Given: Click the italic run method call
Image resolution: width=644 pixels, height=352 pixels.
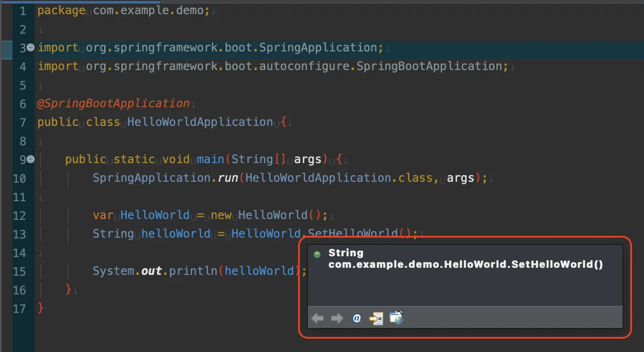Looking at the screenshot, I should coord(228,178).
